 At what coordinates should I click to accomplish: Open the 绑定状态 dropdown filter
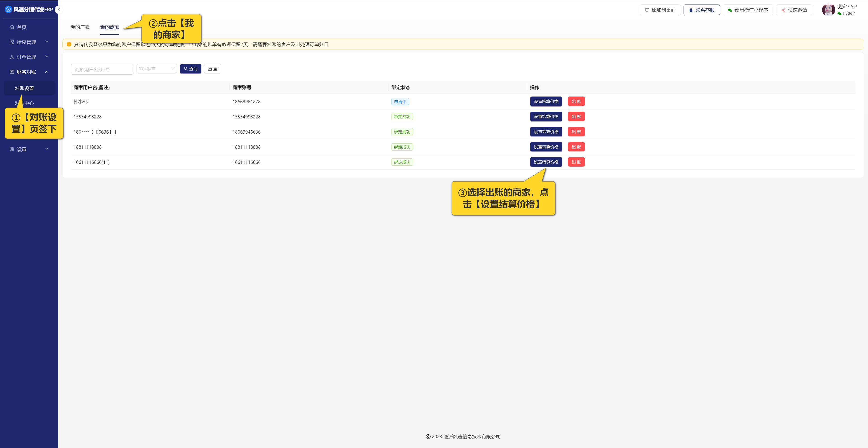coord(157,69)
